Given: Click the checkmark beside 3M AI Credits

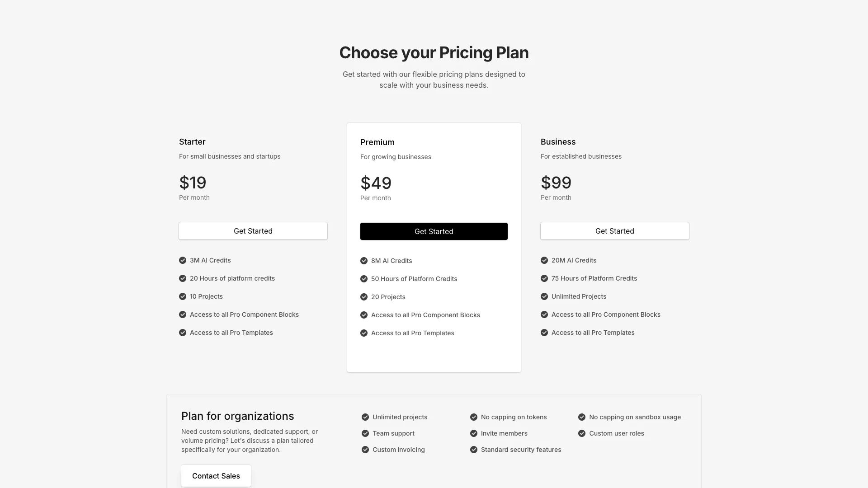Looking at the screenshot, I should 183,260.
